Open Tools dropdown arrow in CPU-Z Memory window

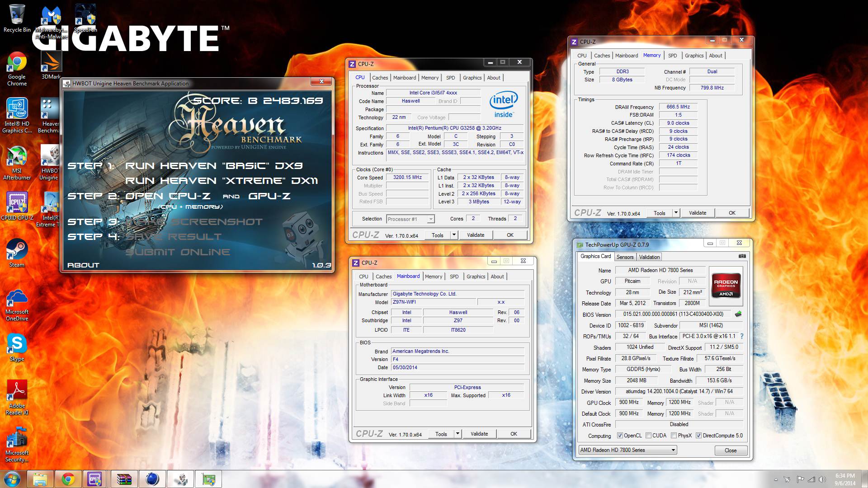click(676, 213)
